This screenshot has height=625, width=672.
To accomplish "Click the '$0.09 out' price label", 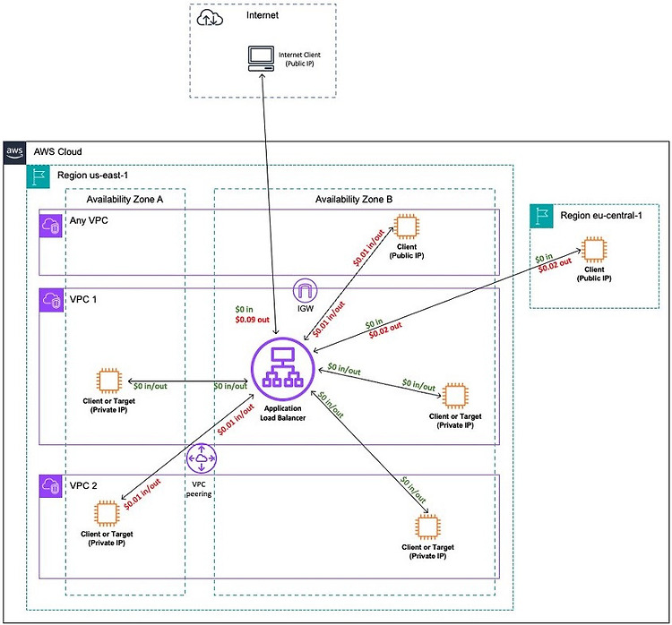I will coord(253,320).
